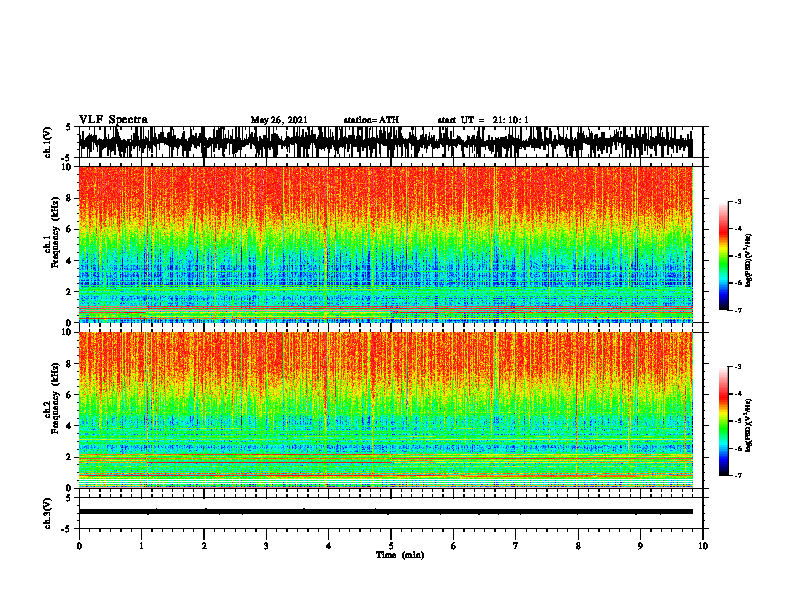Image resolution: width=792 pixels, height=612 pixels.
Task: Click the ch.2 spectrogram color scale bar
Action: coord(723,421)
